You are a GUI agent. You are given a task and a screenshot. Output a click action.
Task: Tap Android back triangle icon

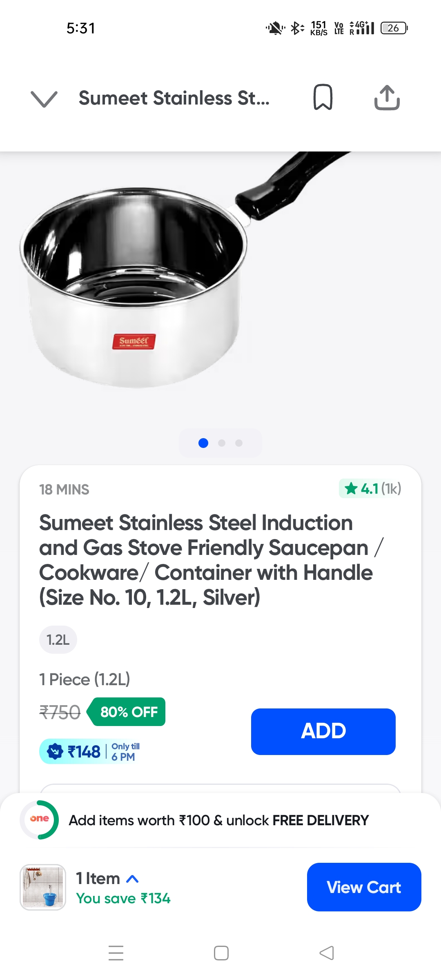[327, 953]
